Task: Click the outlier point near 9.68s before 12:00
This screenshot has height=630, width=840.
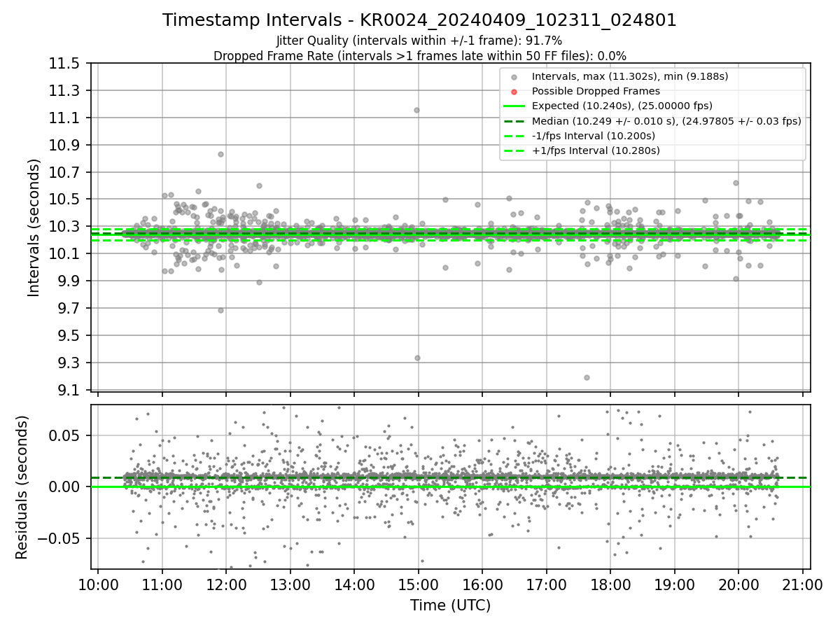Action: [x=220, y=310]
